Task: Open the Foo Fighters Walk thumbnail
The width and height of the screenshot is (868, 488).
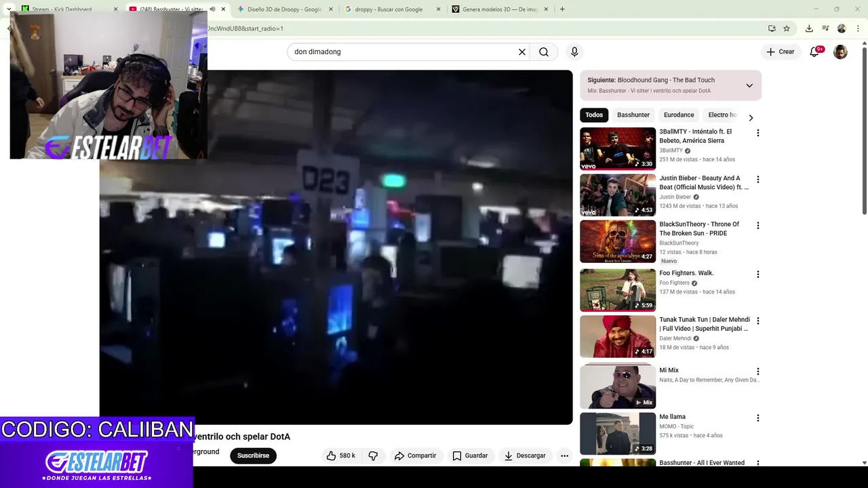Action: click(x=618, y=290)
